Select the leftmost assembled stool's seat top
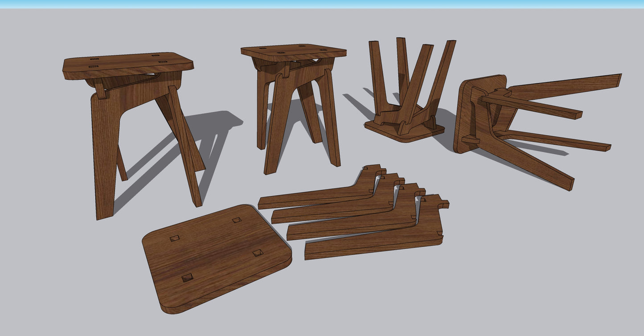This screenshot has height=336, width=644. tap(127, 63)
